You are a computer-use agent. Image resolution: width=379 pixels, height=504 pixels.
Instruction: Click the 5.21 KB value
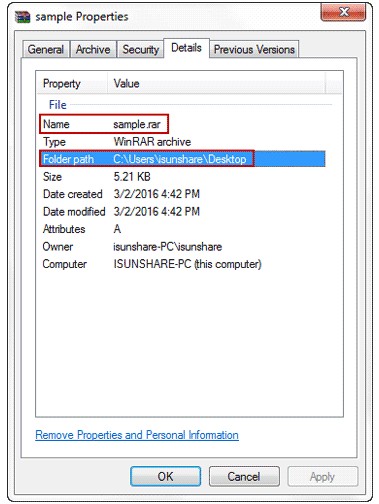[x=132, y=176]
